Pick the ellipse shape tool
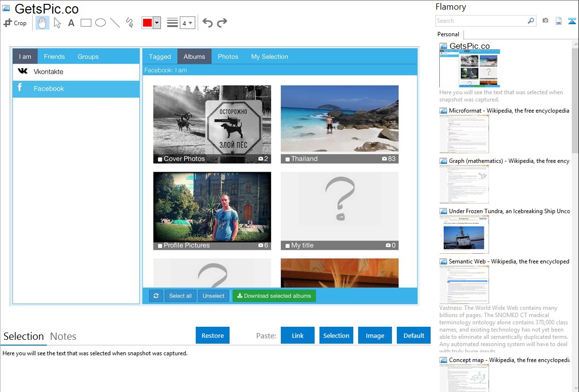The height and width of the screenshot is (392, 579). click(101, 23)
